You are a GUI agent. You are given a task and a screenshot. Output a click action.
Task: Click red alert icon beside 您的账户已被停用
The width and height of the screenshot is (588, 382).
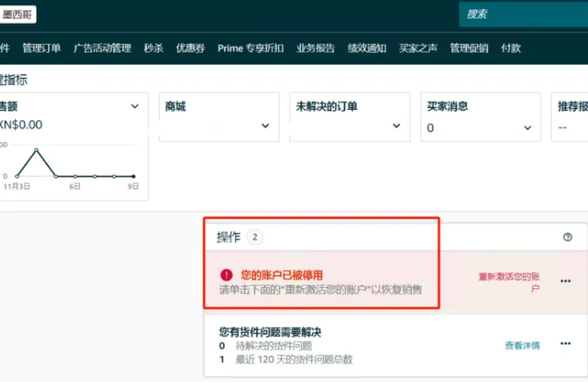click(226, 275)
